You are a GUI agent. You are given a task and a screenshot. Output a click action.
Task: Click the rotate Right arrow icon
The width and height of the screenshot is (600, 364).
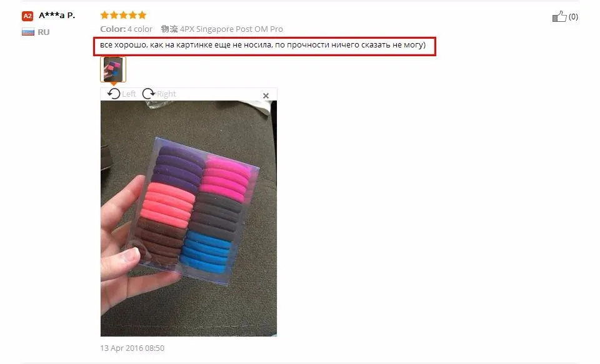[149, 94]
